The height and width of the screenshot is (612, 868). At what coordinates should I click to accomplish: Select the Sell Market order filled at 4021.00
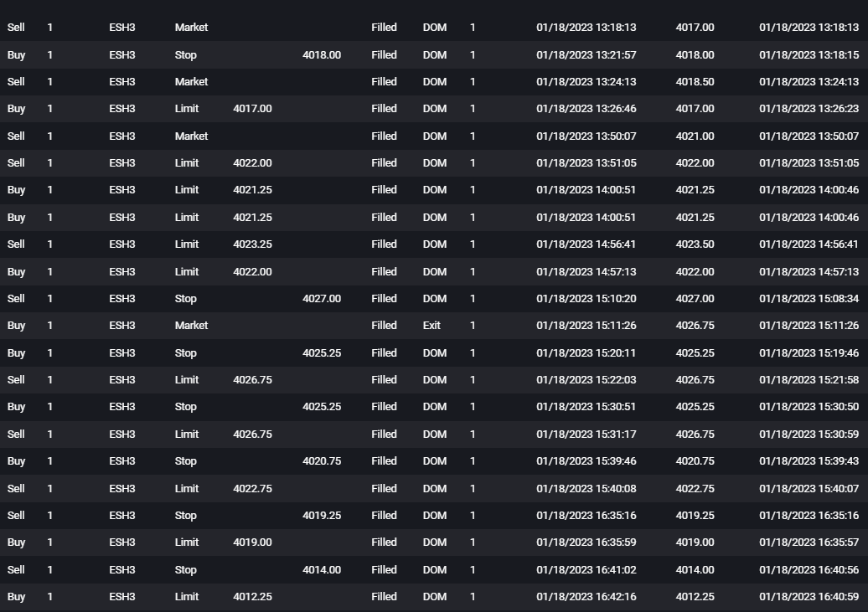click(x=434, y=136)
